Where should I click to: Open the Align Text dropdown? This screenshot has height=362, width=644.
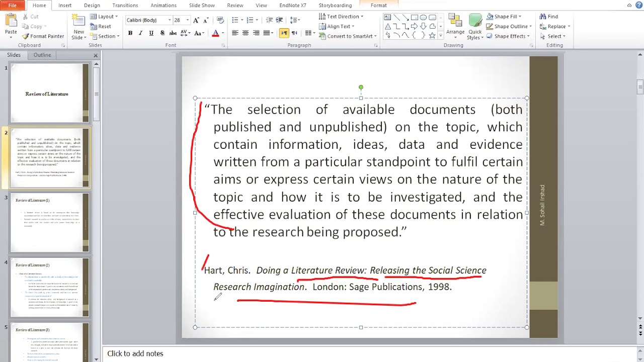(x=337, y=26)
